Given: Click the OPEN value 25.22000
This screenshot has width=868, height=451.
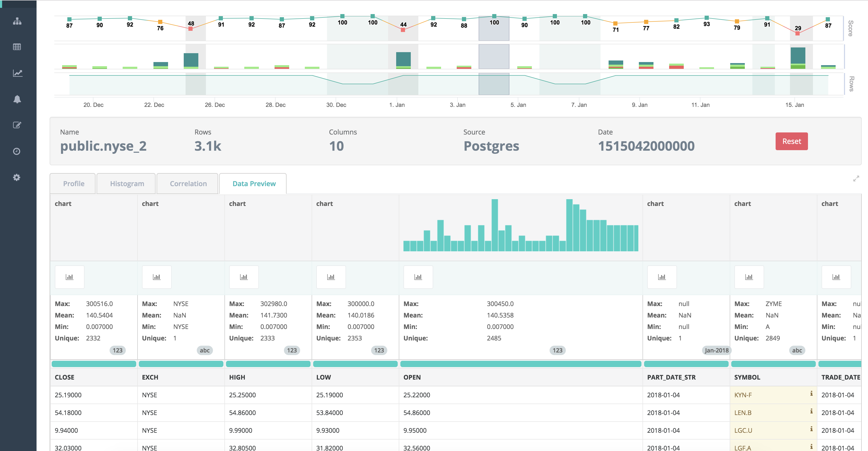Looking at the screenshot, I should coord(417,395).
